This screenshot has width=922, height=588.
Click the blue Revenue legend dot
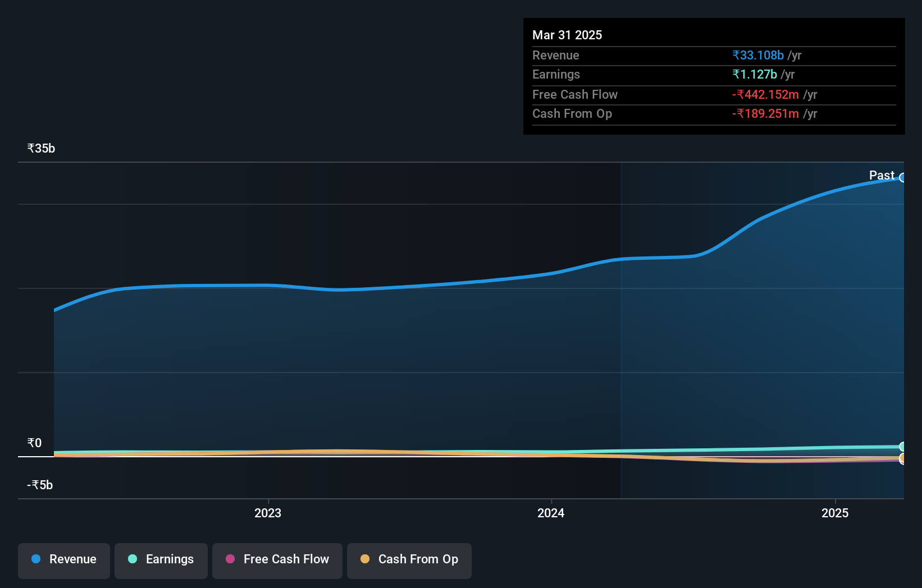[x=36, y=559]
